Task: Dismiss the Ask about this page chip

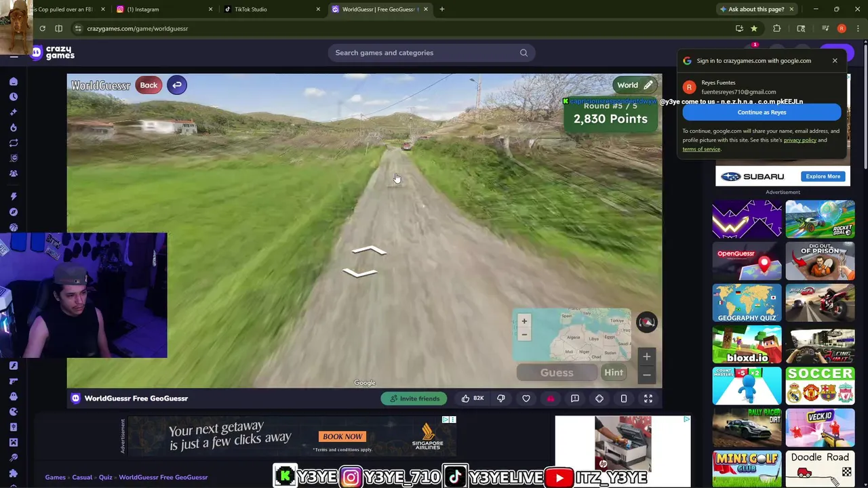Action: [x=791, y=9]
